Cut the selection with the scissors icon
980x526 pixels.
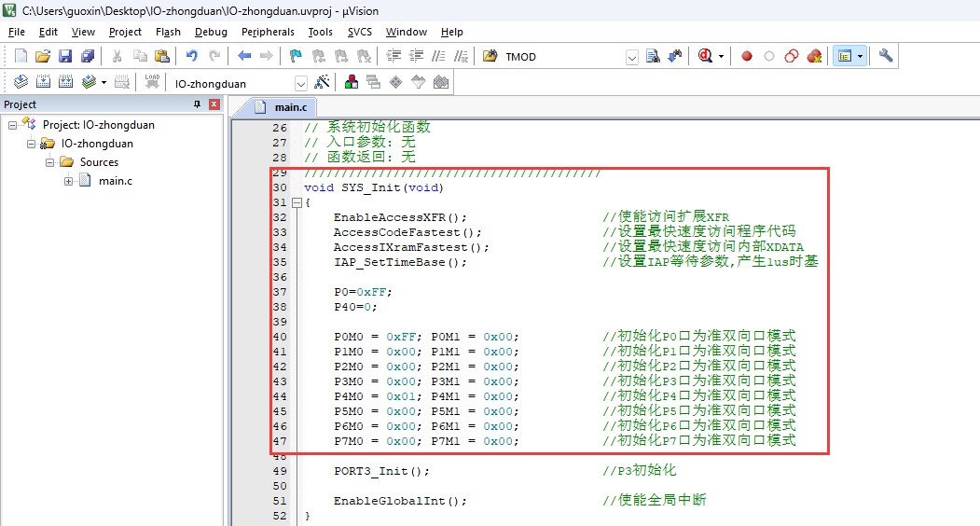pos(117,56)
